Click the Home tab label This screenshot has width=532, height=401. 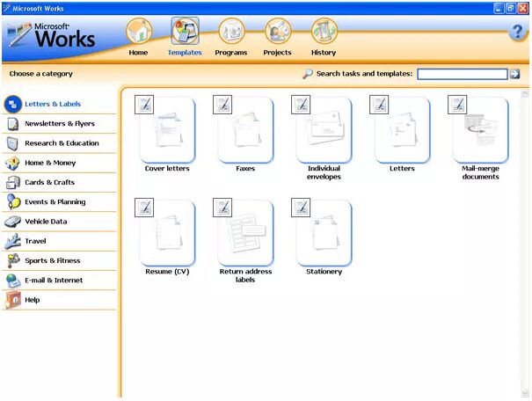138,53
